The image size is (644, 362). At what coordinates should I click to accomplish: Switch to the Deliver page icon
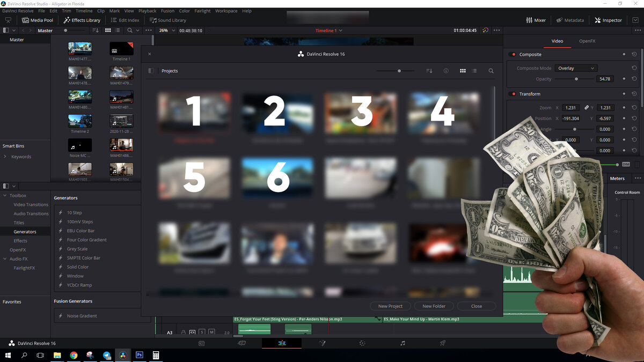coord(443,343)
